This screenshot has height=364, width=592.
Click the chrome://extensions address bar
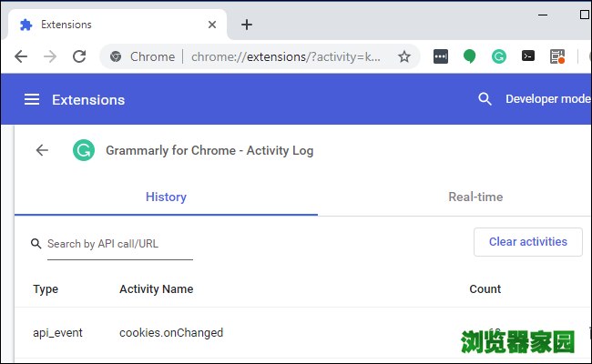pyautogui.click(x=282, y=56)
